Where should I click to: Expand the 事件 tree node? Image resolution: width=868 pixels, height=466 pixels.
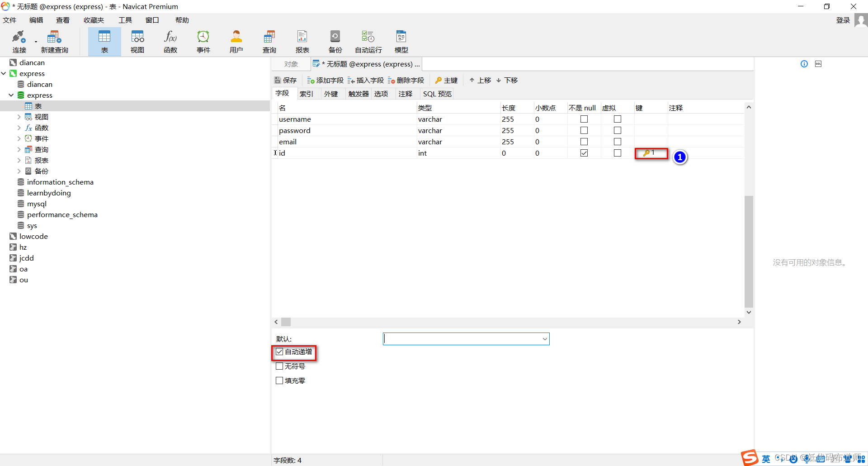pyautogui.click(x=19, y=138)
